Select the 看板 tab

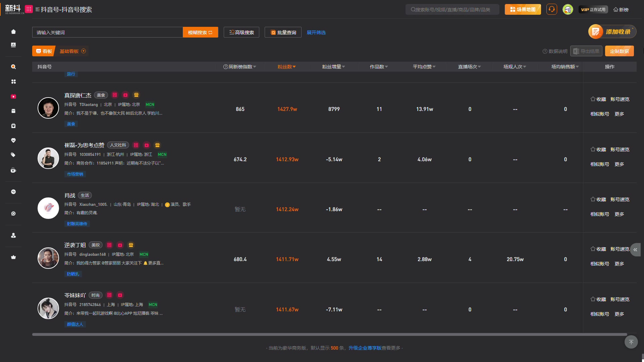tap(44, 51)
